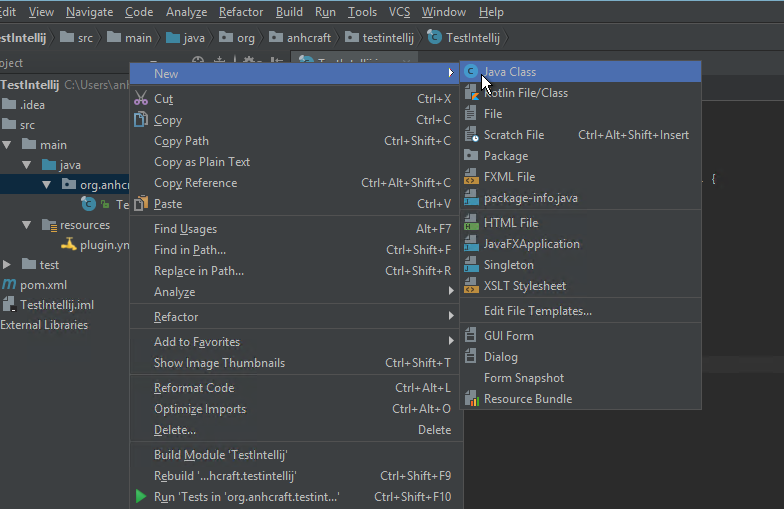Expand the test folder tree arrow
Screen dimensions: 784x509
[x=8, y=265]
